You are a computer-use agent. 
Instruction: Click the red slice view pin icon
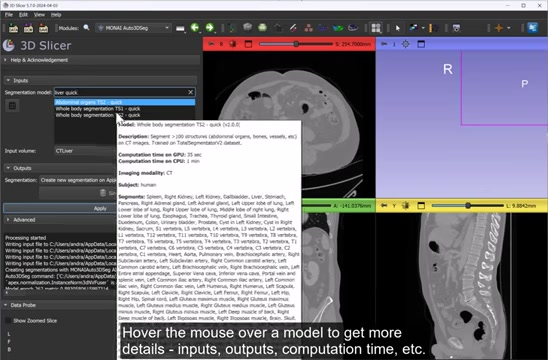tap(211, 44)
